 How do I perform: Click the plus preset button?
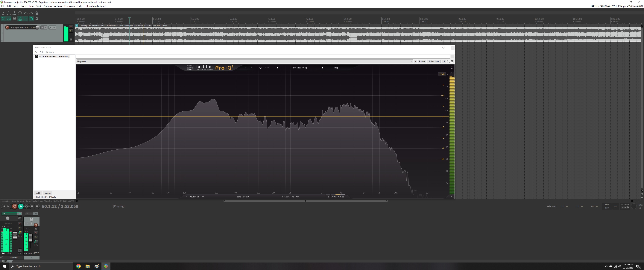click(x=415, y=61)
